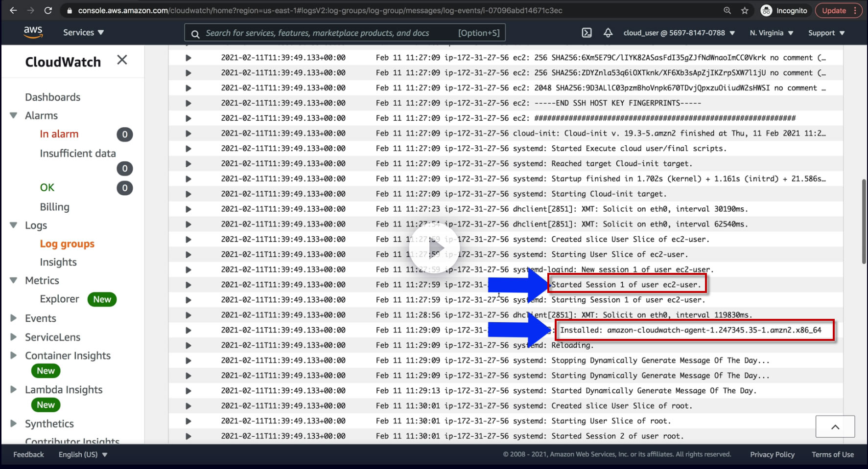Collapse the Alarms section triangle
The height and width of the screenshot is (469, 868).
click(x=14, y=115)
